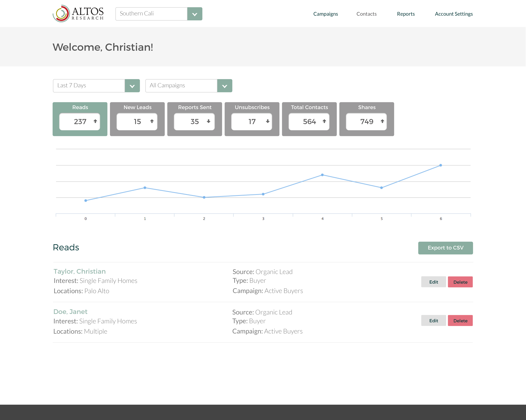
Task: Click the chart data point for day 6
Action: 441,165
